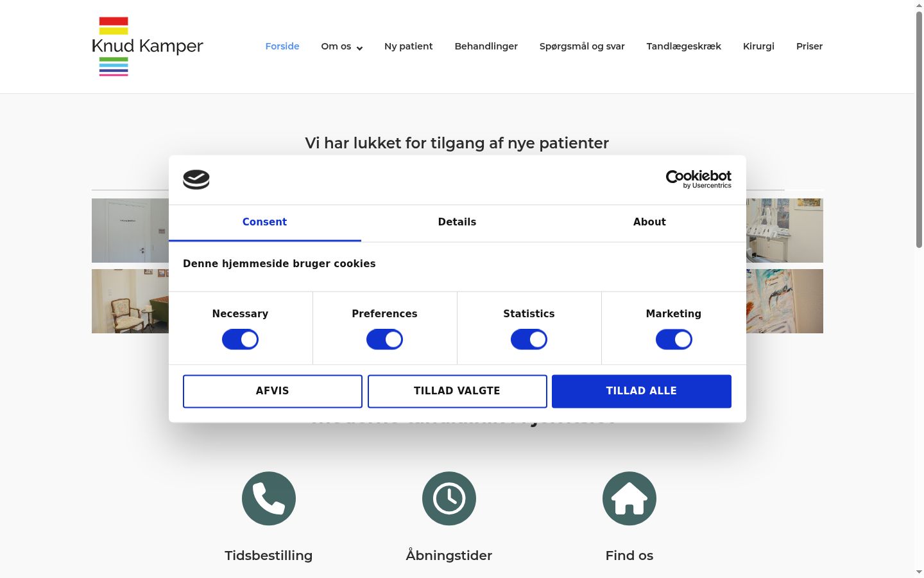Click the TILLAD VALGTE button
Image resolution: width=924 pixels, height=578 pixels.
pos(457,391)
